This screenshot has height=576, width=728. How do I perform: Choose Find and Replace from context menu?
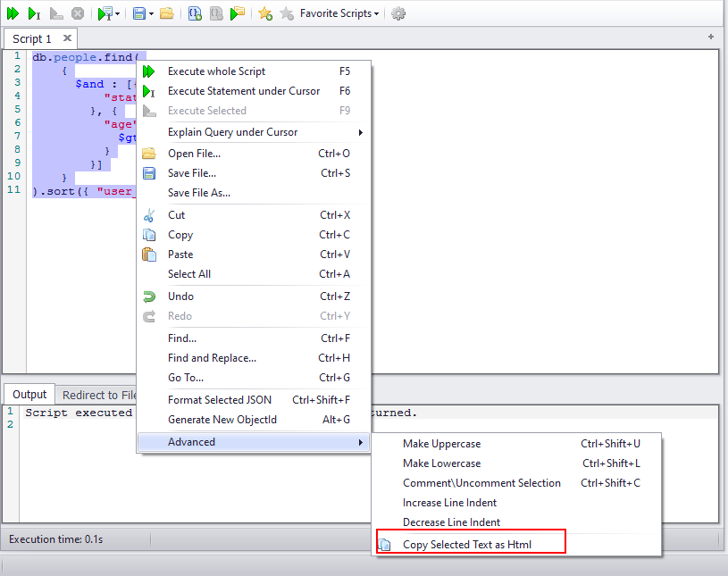tap(212, 358)
